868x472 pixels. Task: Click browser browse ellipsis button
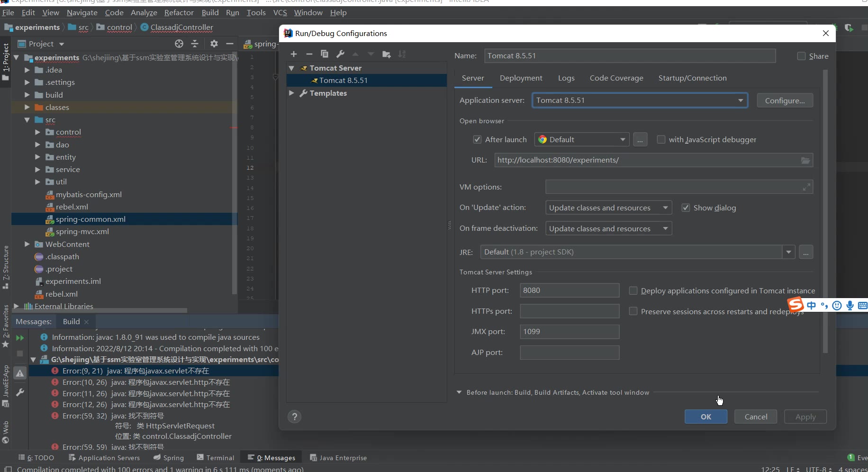640,139
